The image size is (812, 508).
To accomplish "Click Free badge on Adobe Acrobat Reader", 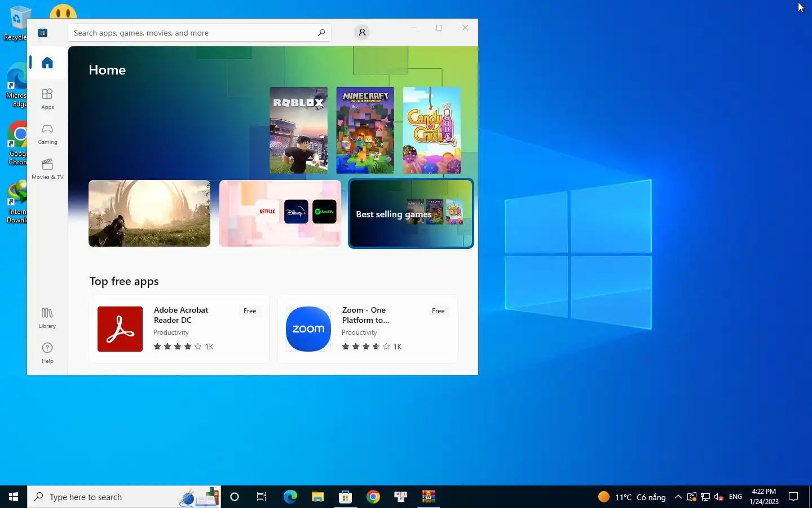I will 250,311.
